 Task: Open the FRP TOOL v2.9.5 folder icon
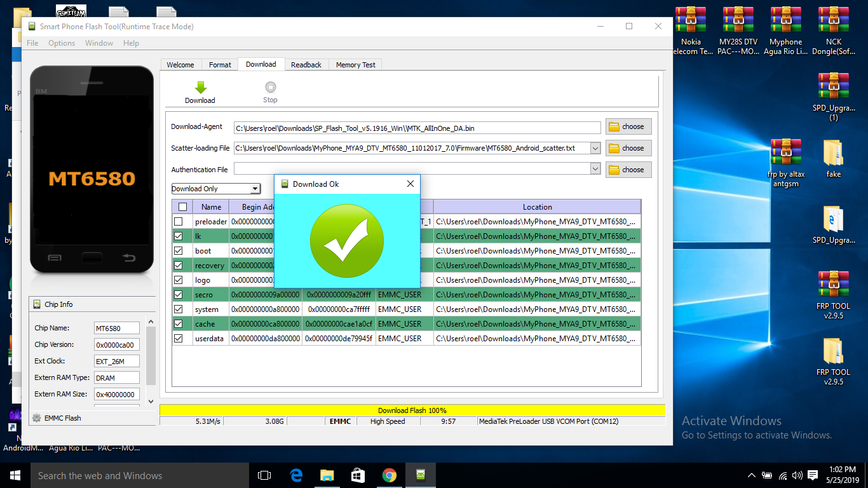[834, 351]
